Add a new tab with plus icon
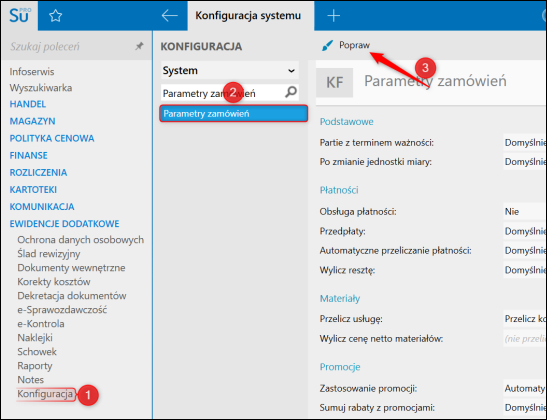547x420 pixels. 333,16
